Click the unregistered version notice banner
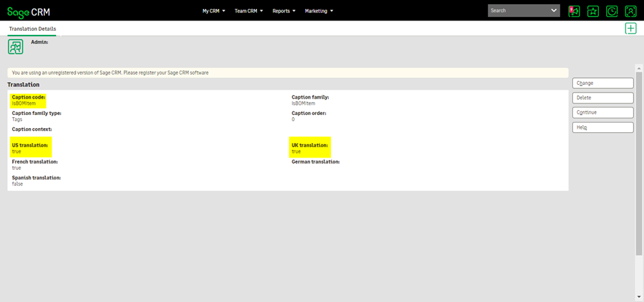644x302 pixels. [x=288, y=73]
